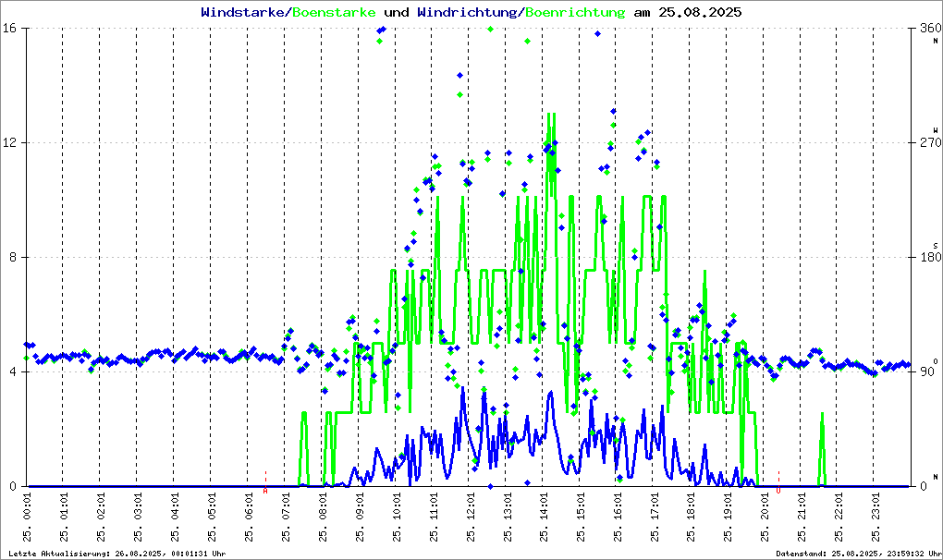Click time label '25. 20:01'
The height and width of the screenshot is (560, 943).
[x=765, y=517]
